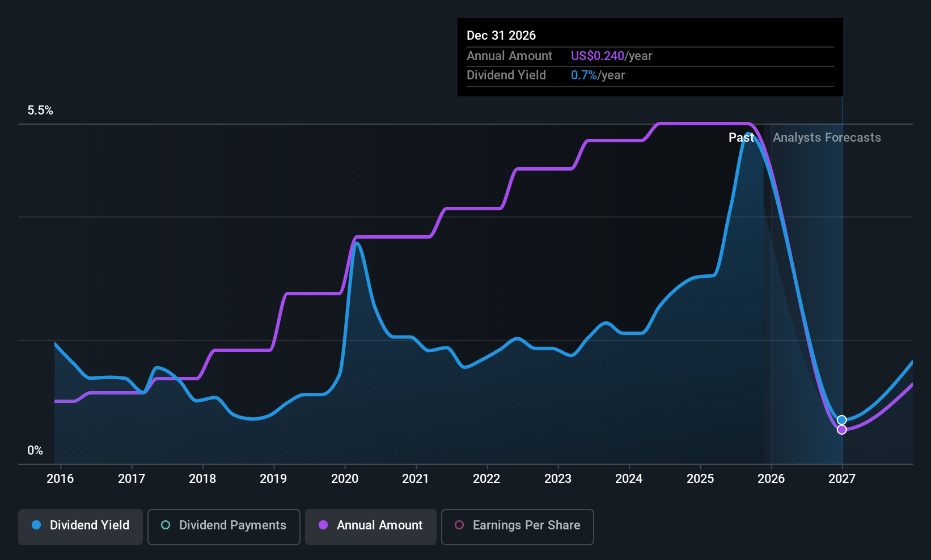Enable the Dividend Payments series
Screen dimensions: 931x560
(x=223, y=527)
